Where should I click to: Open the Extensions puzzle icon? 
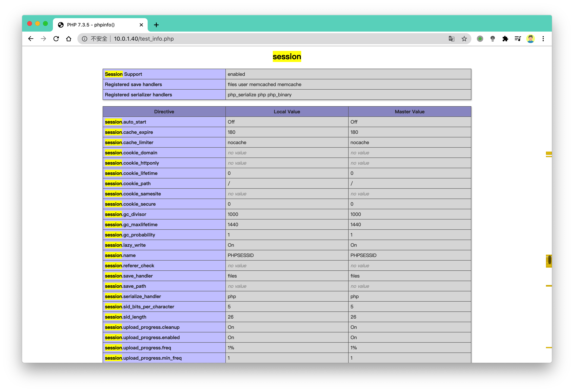tap(505, 39)
